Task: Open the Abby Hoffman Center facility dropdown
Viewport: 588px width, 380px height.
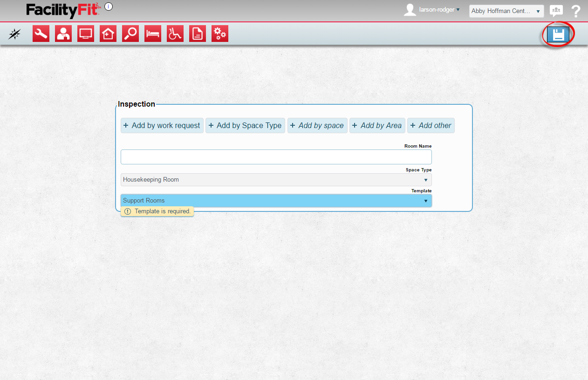Action: (x=506, y=11)
